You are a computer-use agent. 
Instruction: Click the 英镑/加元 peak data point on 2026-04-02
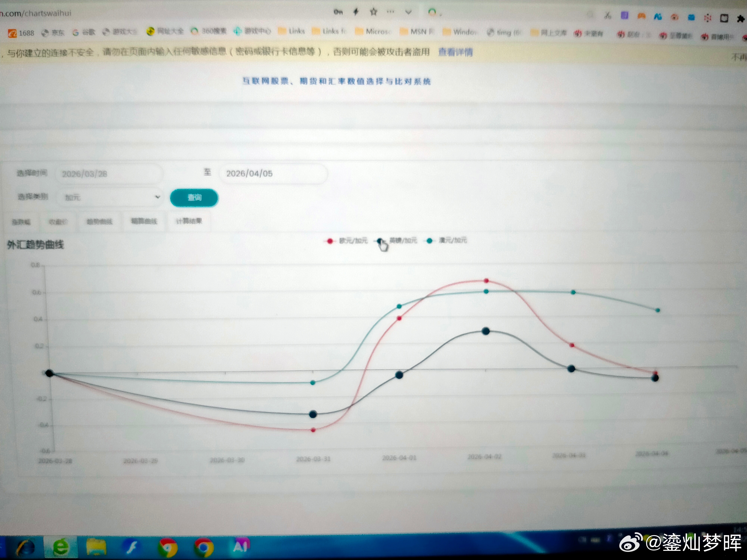point(486,331)
